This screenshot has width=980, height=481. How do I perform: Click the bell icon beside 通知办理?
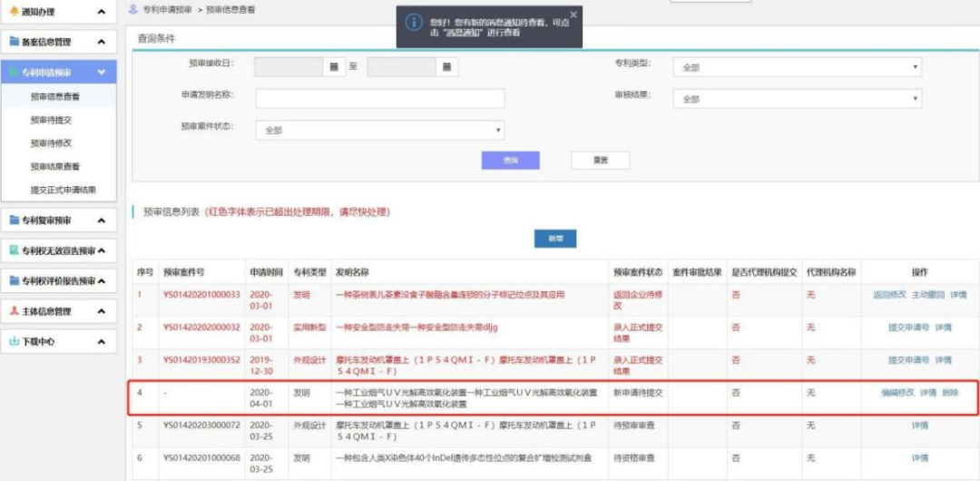tap(14, 12)
